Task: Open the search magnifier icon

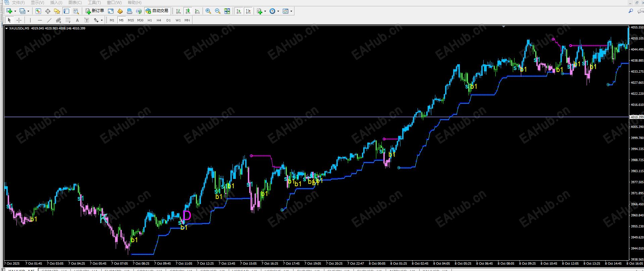Action: 631,11
